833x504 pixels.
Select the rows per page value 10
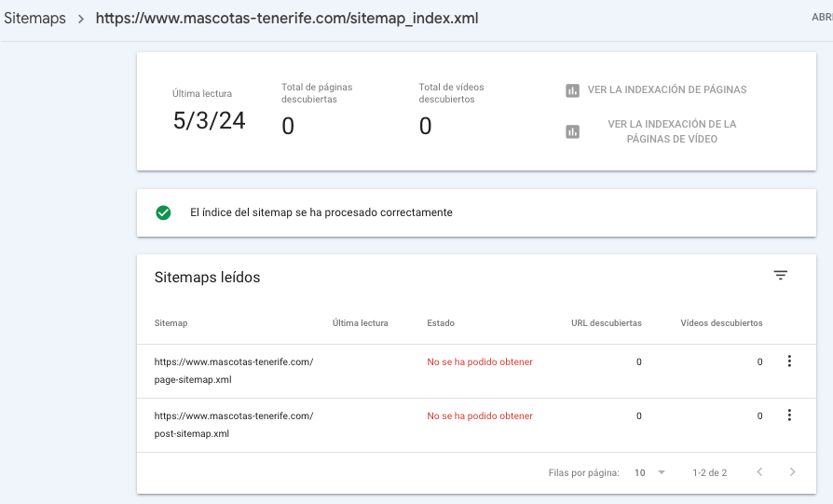click(639, 472)
